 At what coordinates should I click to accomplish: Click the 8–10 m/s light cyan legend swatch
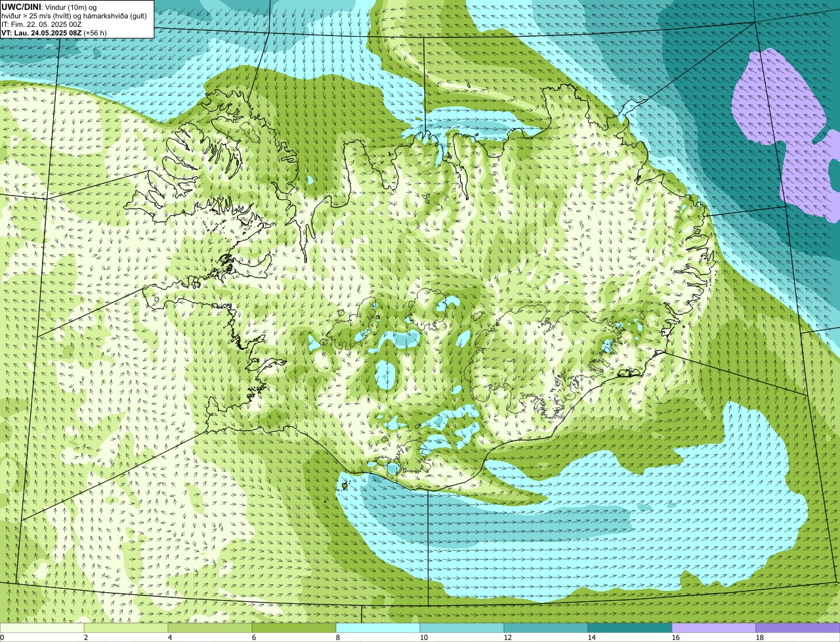click(378, 628)
